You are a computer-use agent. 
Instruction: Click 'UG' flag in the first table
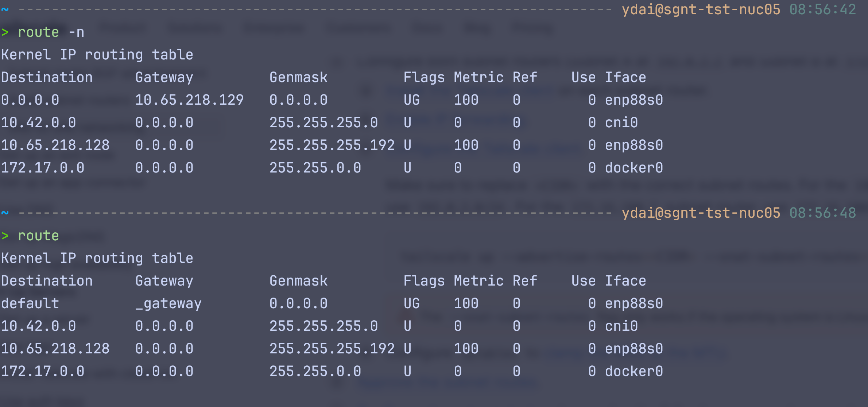point(411,100)
